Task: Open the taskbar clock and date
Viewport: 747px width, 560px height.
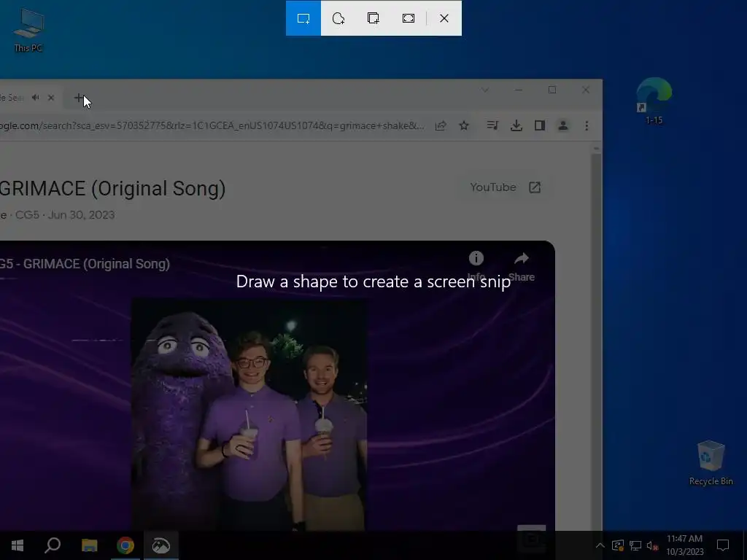Action: [x=684, y=545]
